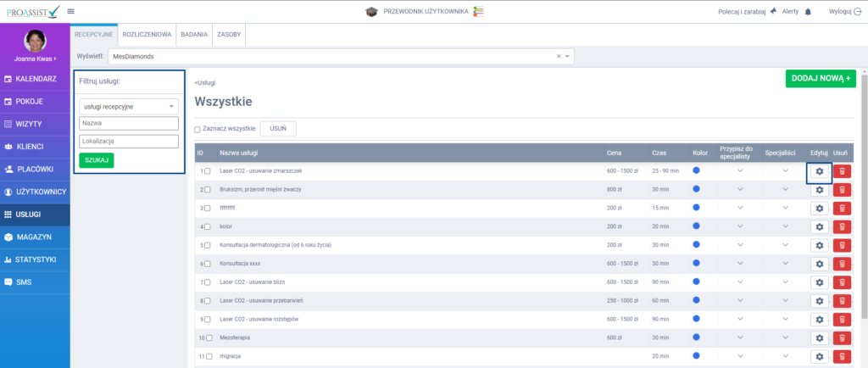This screenshot has height=368, width=868.
Task: Delete the Bruksizm service with trash icon
Action: point(842,190)
